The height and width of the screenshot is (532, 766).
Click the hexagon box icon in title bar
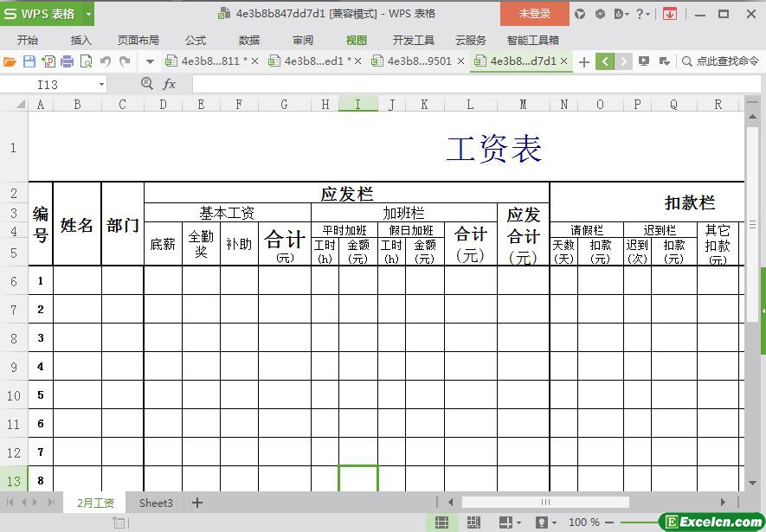pos(600,14)
